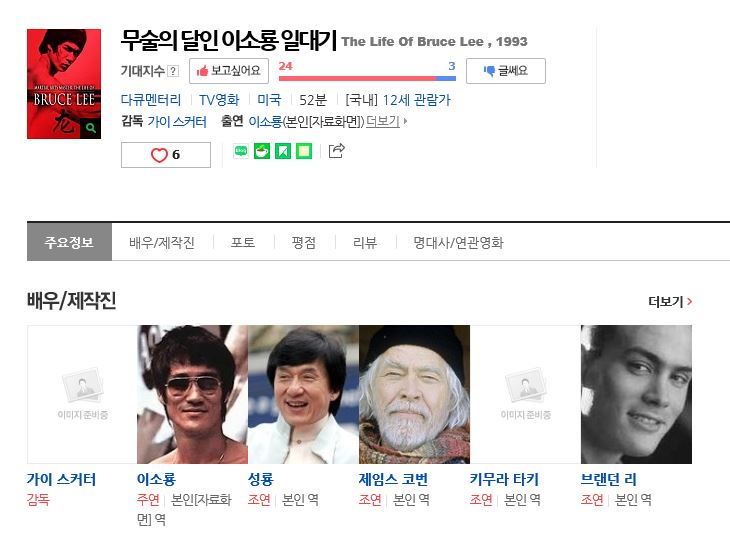Open 더보기 arrow in 배우/제작진 section

click(670, 302)
